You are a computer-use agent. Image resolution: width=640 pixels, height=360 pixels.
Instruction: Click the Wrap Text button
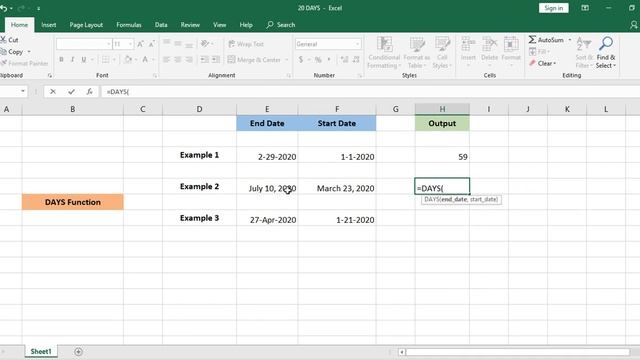tap(246, 44)
